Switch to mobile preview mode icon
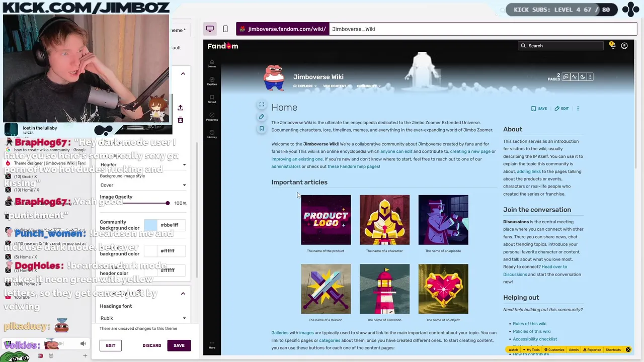 (225, 29)
